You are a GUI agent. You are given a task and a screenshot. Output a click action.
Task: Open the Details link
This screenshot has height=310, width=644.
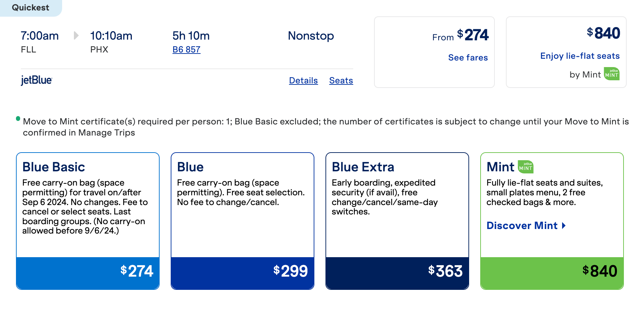coord(303,80)
